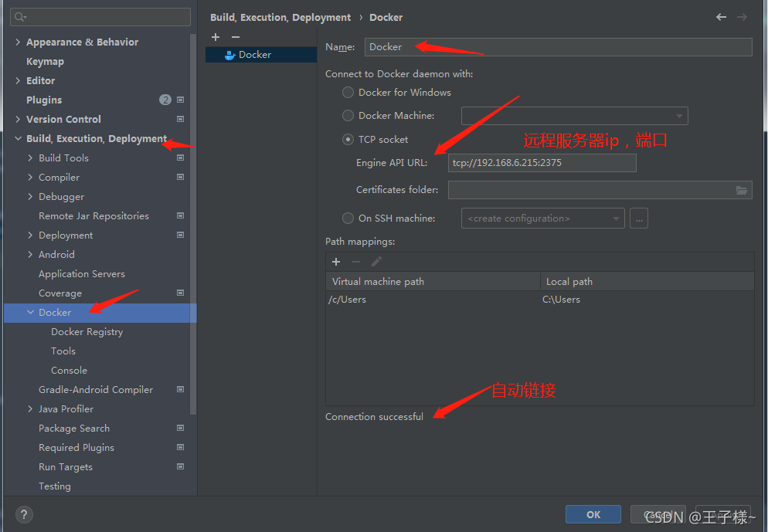Click the Local path column header

click(x=647, y=281)
